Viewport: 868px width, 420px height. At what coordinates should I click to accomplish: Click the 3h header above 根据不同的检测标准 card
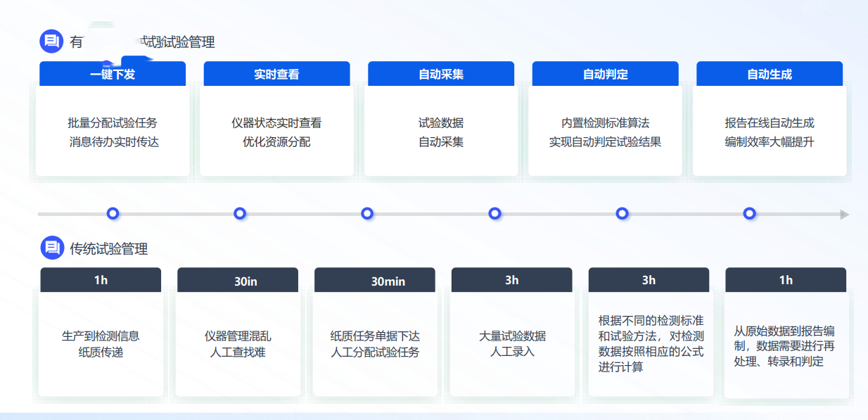coord(649,280)
